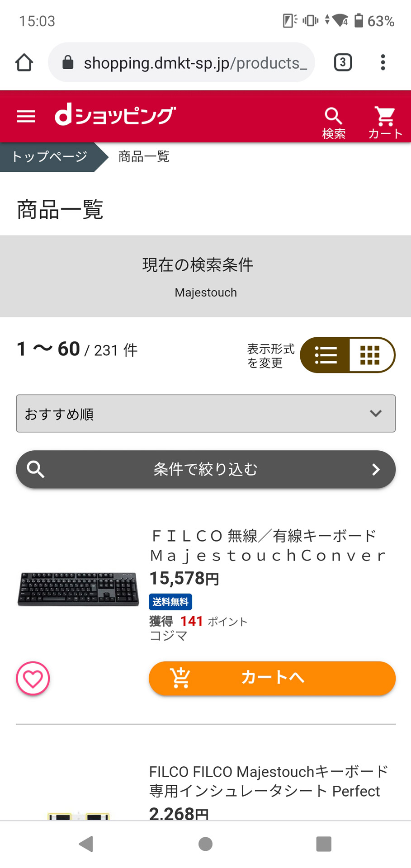
Task: Tap the browser address bar URL
Action: pos(194,63)
